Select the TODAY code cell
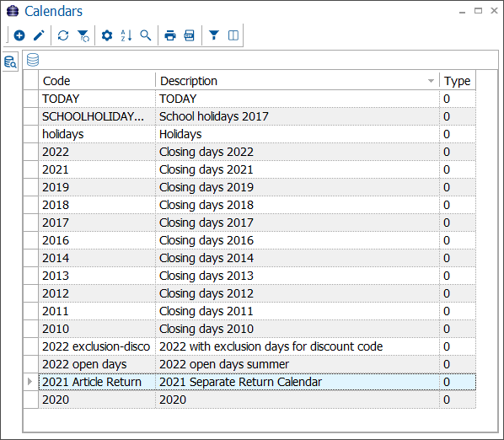Image resolution: width=504 pixels, height=440 pixels. [x=97, y=99]
